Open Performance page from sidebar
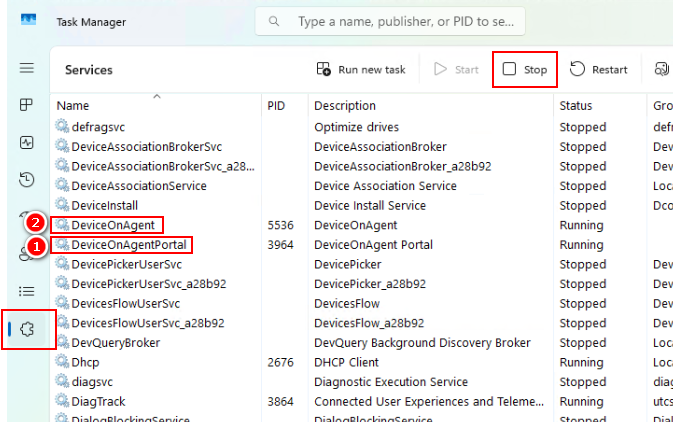 pos(27,143)
